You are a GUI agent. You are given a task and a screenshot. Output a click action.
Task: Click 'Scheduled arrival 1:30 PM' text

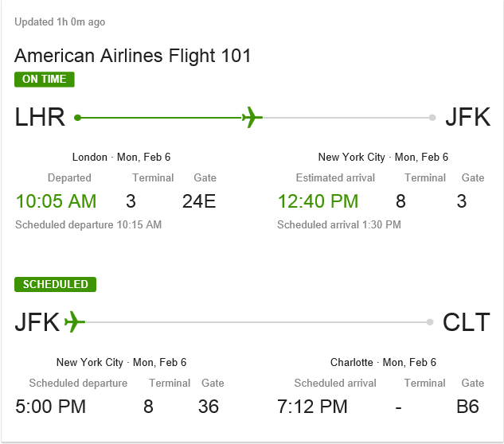point(339,224)
